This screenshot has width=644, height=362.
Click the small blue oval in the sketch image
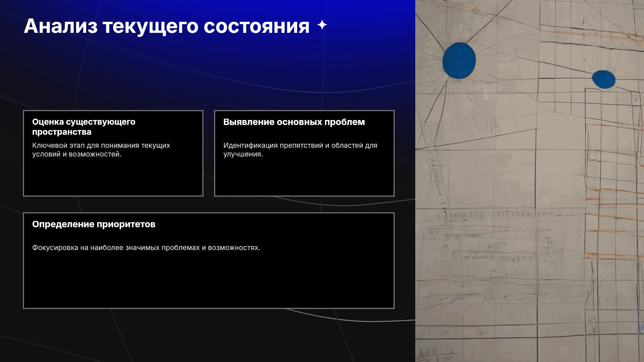click(603, 79)
